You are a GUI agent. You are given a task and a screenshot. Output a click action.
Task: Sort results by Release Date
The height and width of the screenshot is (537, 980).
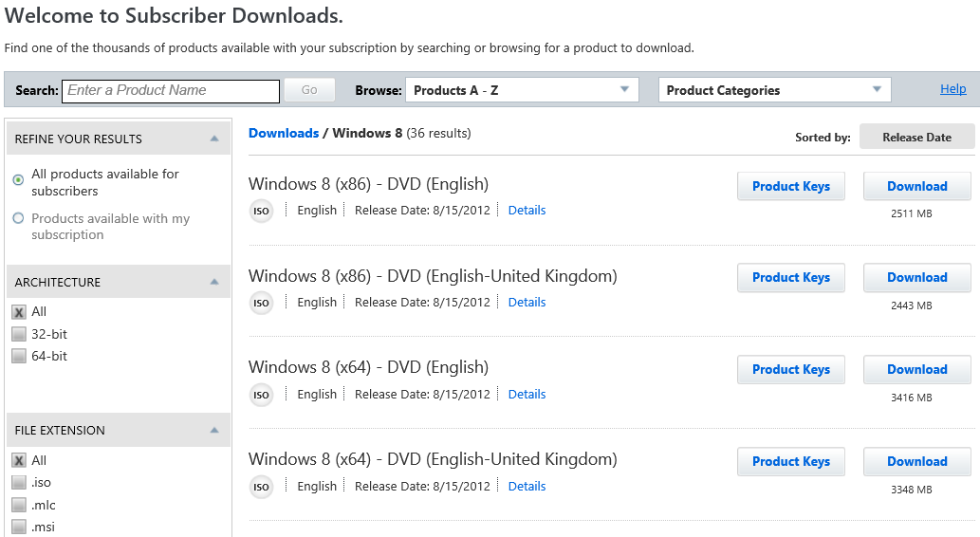click(x=916, y=137)
